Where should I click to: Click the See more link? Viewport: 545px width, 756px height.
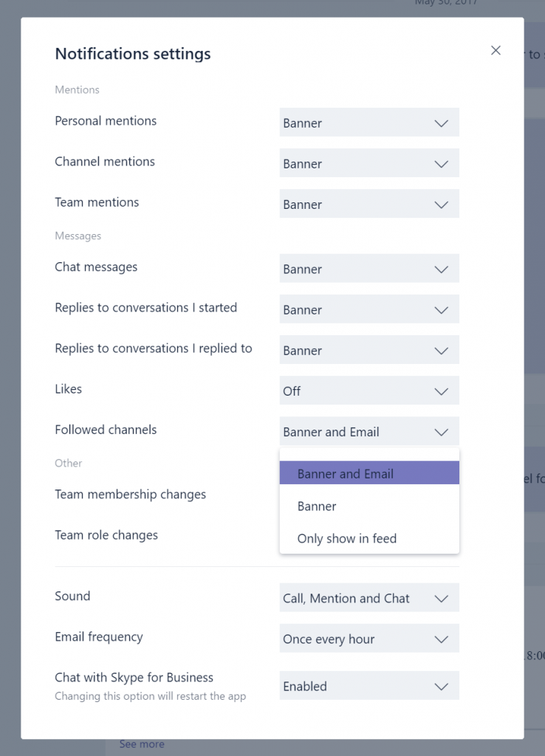point(142,744)
